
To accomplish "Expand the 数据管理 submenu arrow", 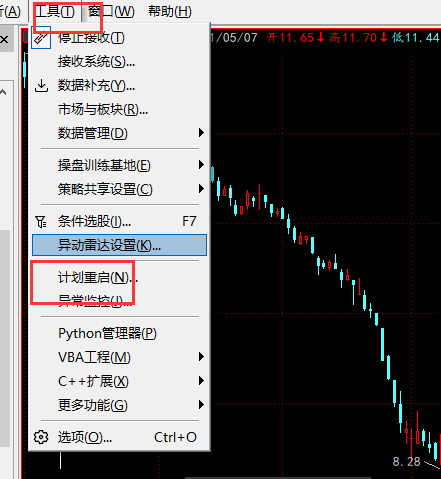I will (201, 133).
